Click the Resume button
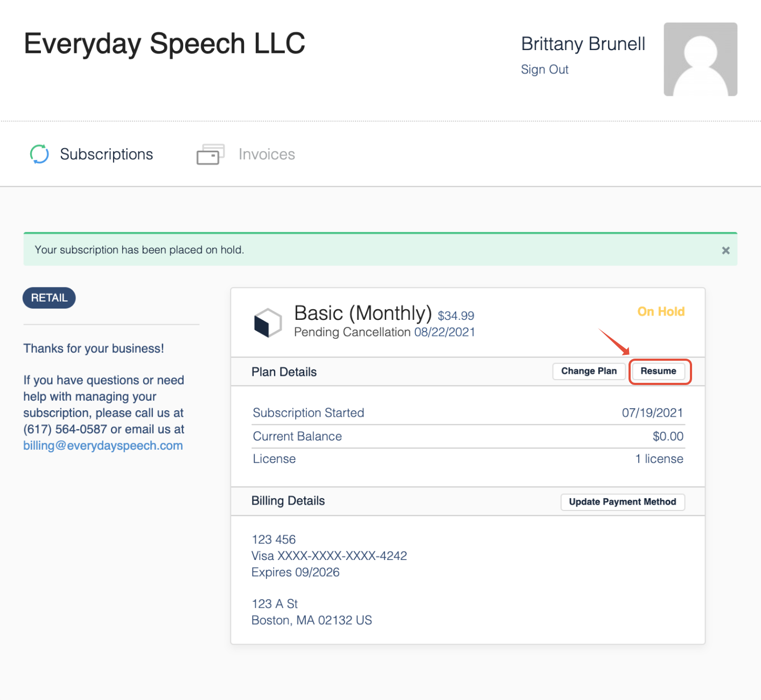 tap(658, 371)
